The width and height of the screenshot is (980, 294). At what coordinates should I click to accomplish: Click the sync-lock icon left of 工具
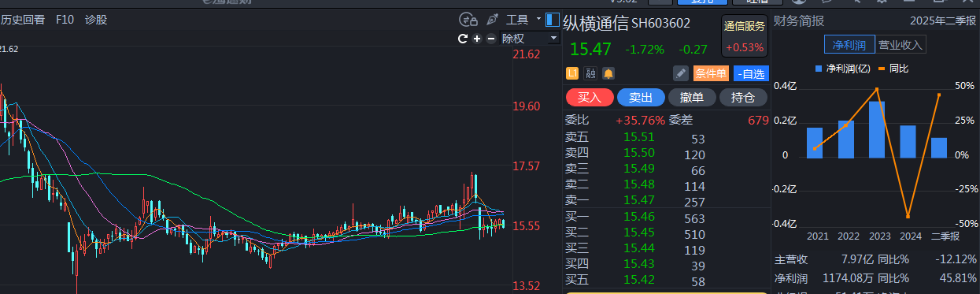click(x=469, y=20)
